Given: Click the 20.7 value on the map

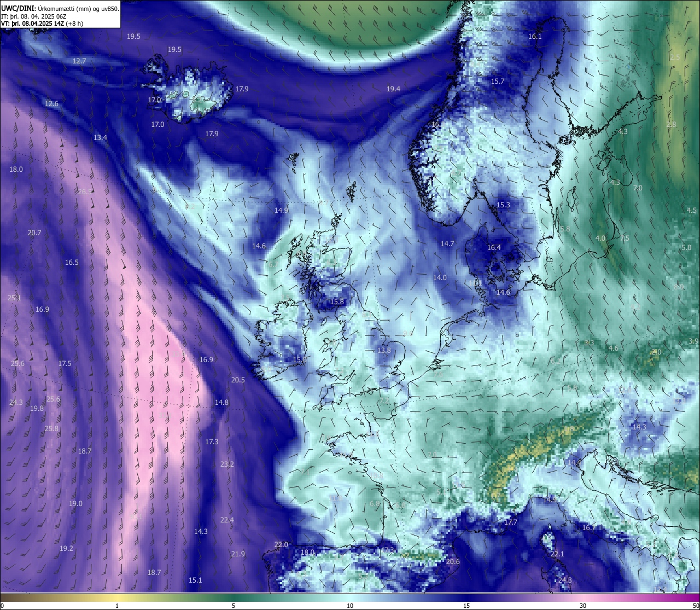Looking at the screenshot, I should (34, 233).
